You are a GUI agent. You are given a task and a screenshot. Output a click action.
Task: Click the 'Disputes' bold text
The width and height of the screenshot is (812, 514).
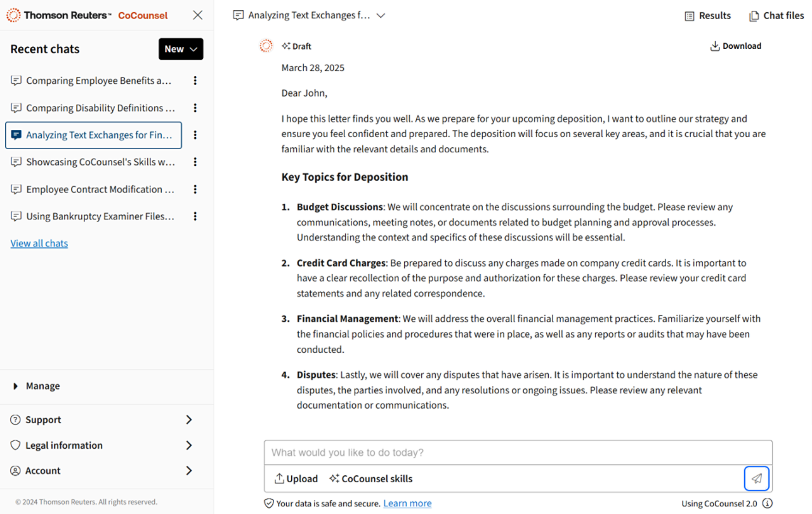316,374
